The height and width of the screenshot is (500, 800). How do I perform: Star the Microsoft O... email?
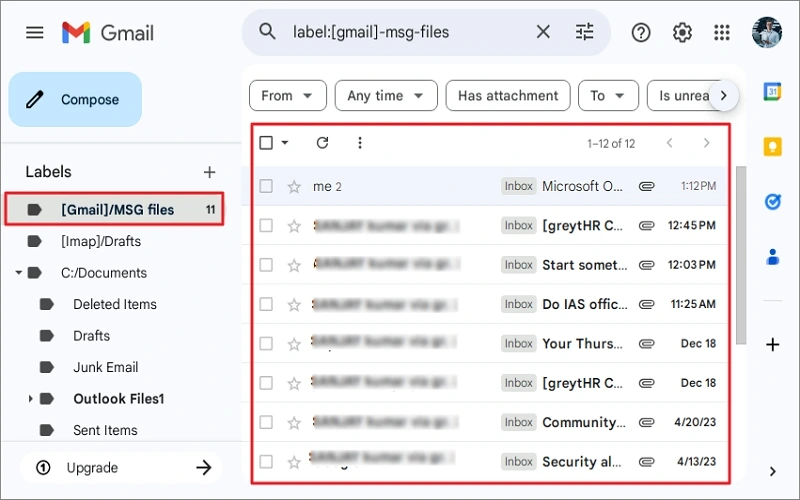point(294,187)
